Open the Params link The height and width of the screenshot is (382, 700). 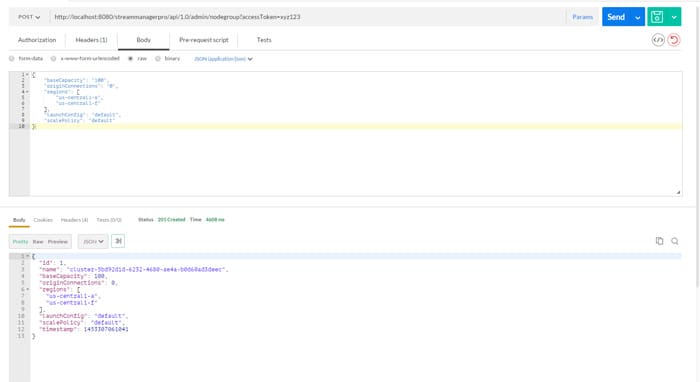583,17
